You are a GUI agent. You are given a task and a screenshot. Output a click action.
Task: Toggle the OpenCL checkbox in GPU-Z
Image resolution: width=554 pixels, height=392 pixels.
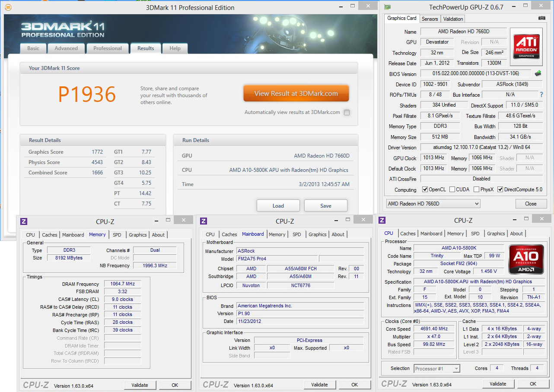point(425,190)
